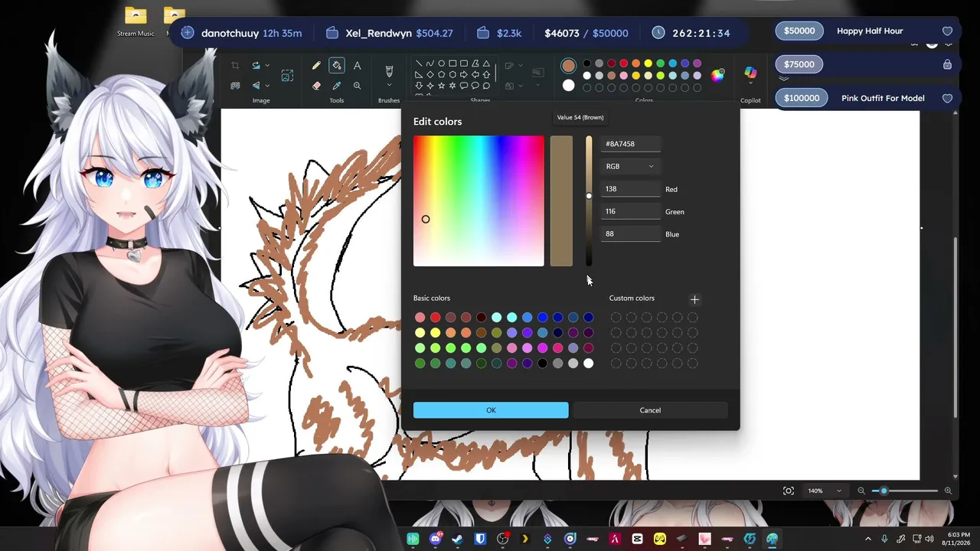
Task: Select the brown Color 1 swatch in ribbon
Action: coord(568,66)
